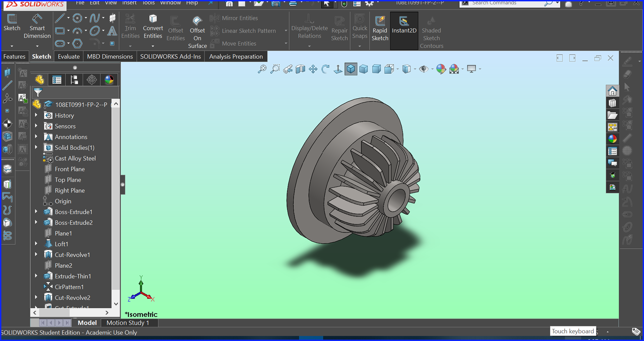Expand the Annotations tree node
644x341 pixels.
36,137
